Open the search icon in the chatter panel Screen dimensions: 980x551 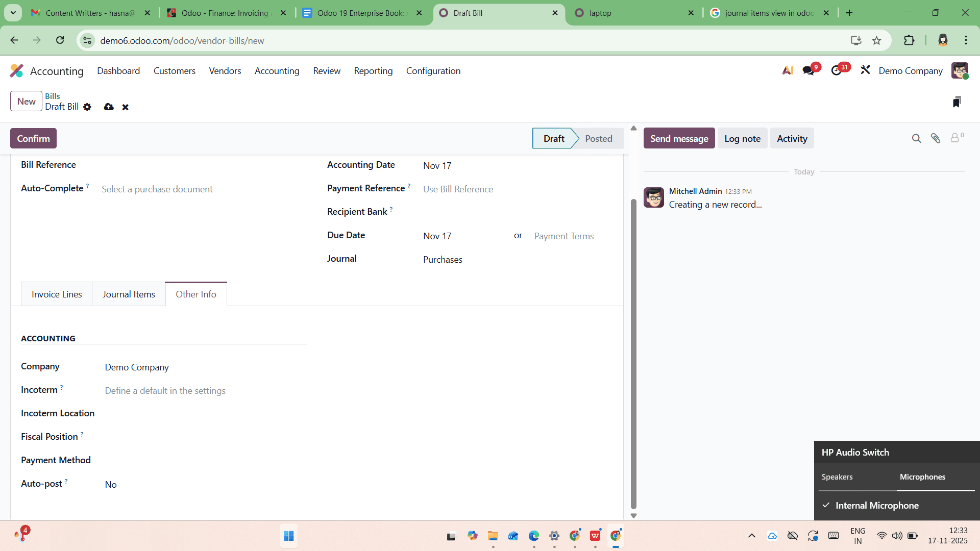pyautogui.click(x=916, y=138)
